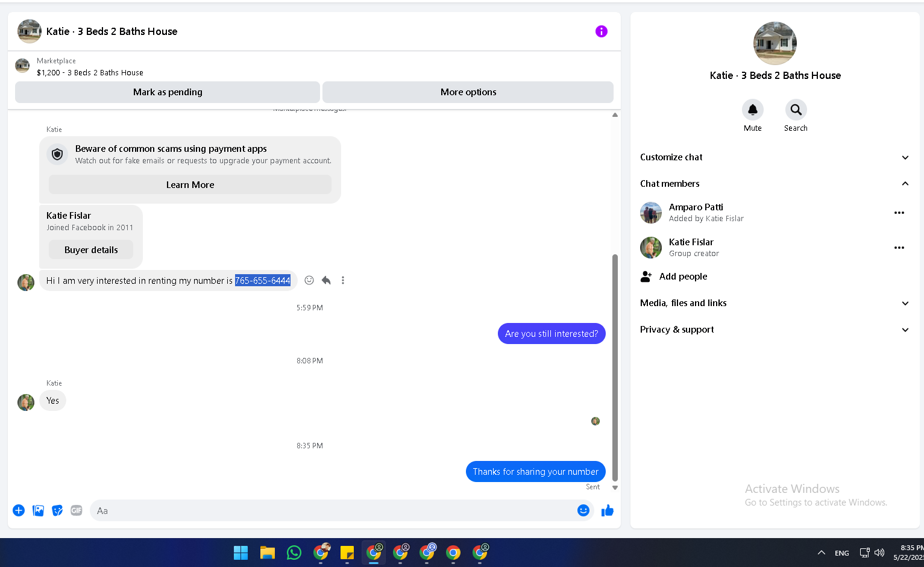The image size is (924, 567).
Task: Click the "Are you still interested?" message bubble
Action: 552,334
